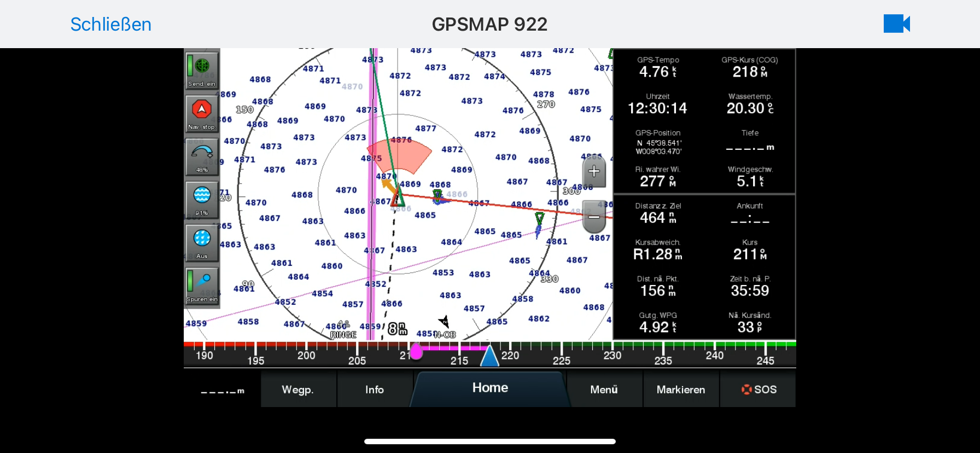Open the sea clutter control at 91%
The image size is (980, 453).
point(202,200)
